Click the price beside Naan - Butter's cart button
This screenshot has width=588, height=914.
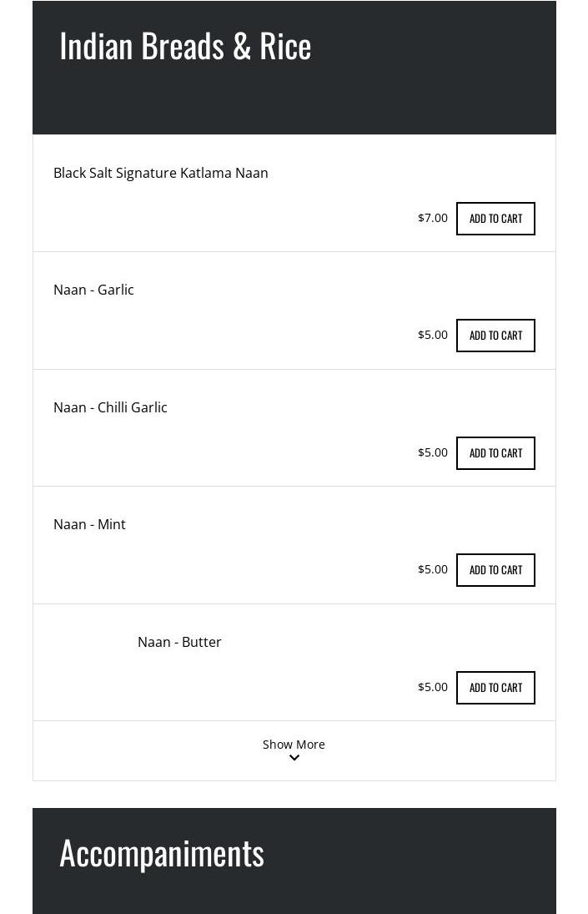click(x=433, y=687)
